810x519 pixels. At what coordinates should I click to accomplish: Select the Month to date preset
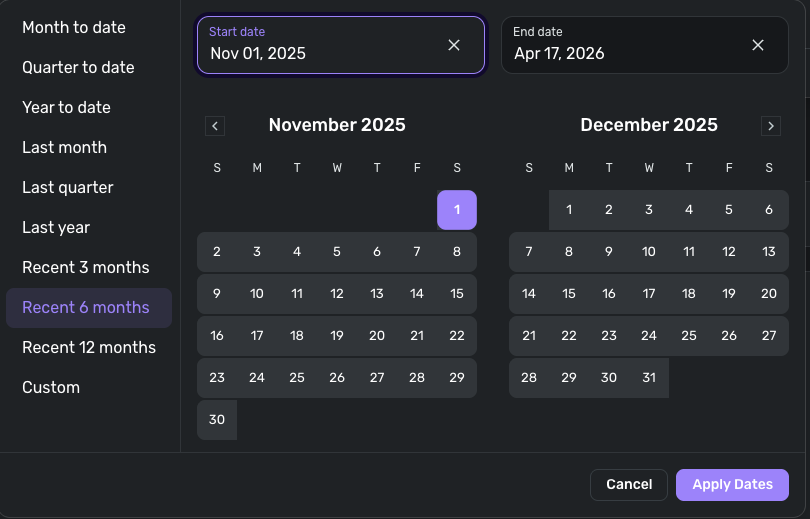(74, 27)
